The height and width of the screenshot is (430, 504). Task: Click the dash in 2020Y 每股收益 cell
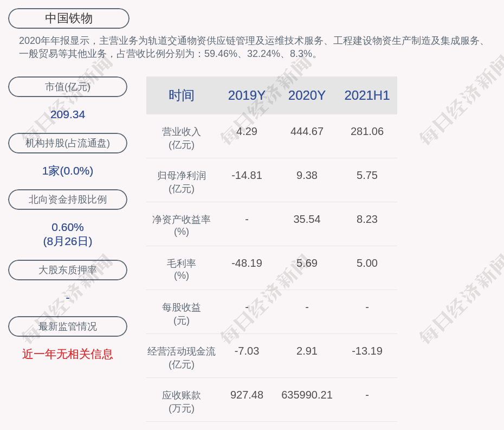(x=307, y=307)
